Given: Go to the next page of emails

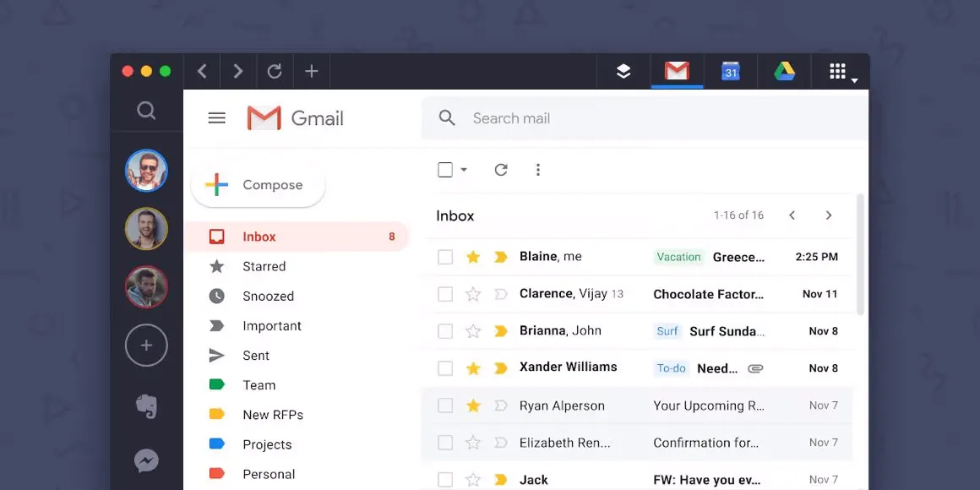Looking at the screenshot, I should 829,215.
